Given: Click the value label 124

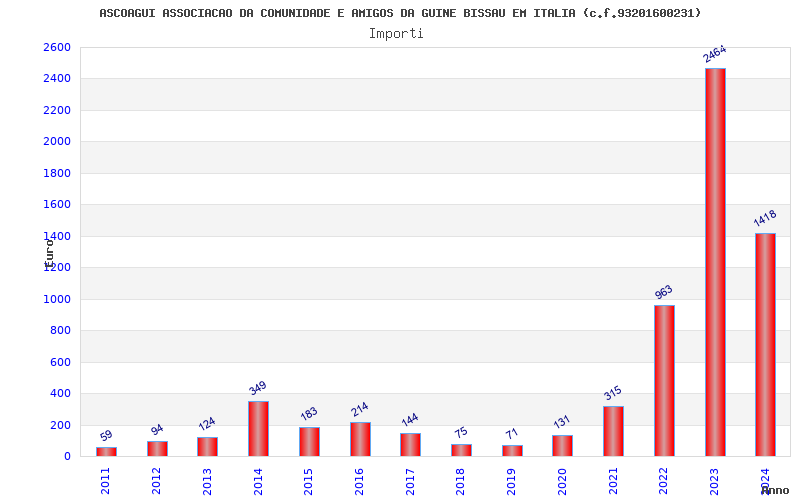Looking at the screenshot, I should click(x=207, y=423).
